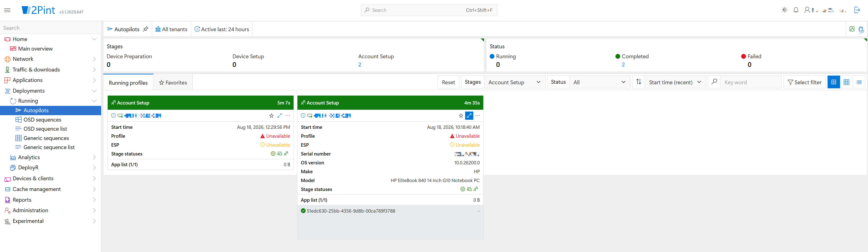Click the Network globe icon

[7, 59]
